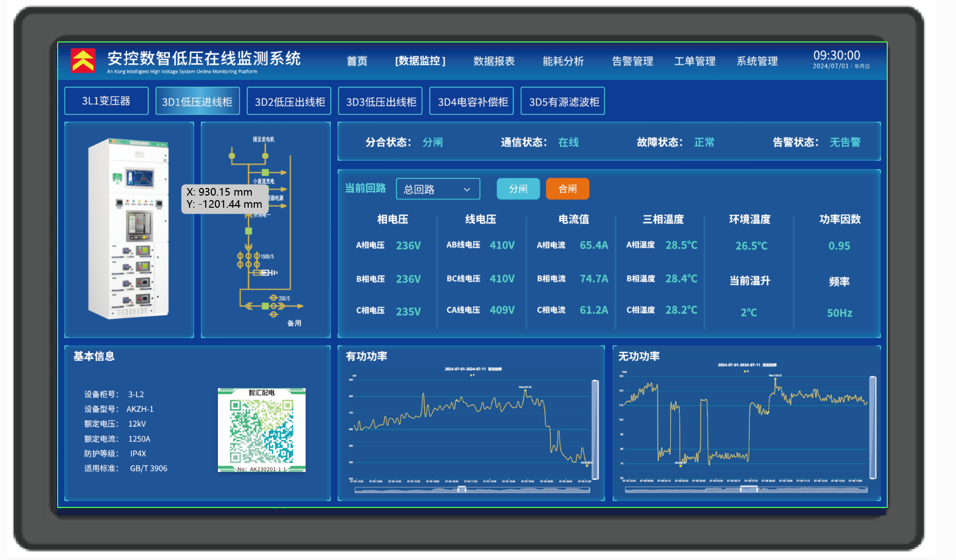Go to the 首页 menu item

[356, 61]
